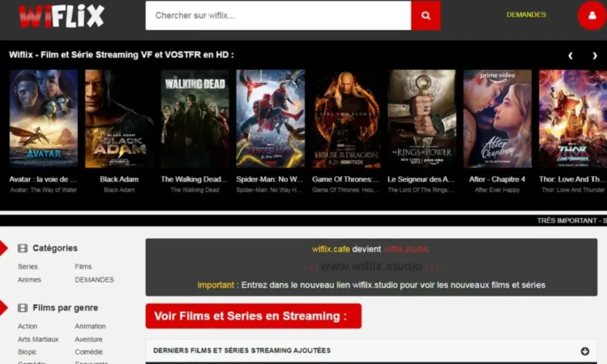Open the DEMANDES top menu item
This screenshot has height=364, width=607.
point(526,15)
